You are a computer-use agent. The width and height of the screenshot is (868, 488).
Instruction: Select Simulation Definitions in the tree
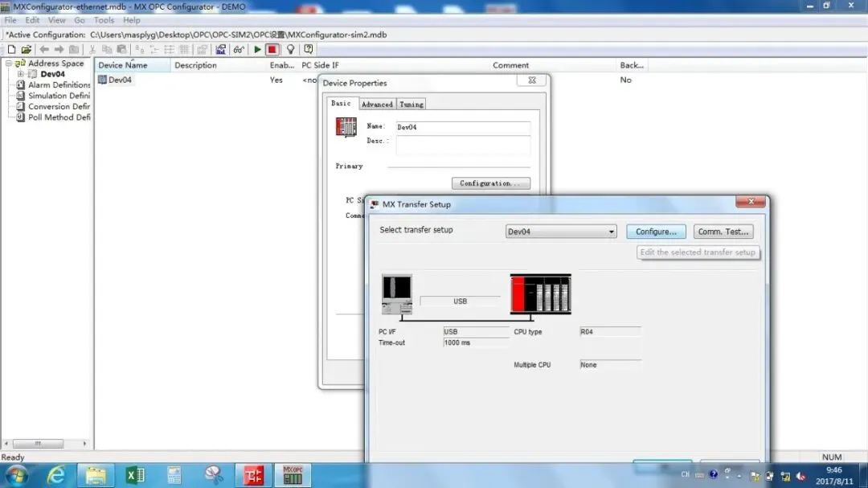59,96
